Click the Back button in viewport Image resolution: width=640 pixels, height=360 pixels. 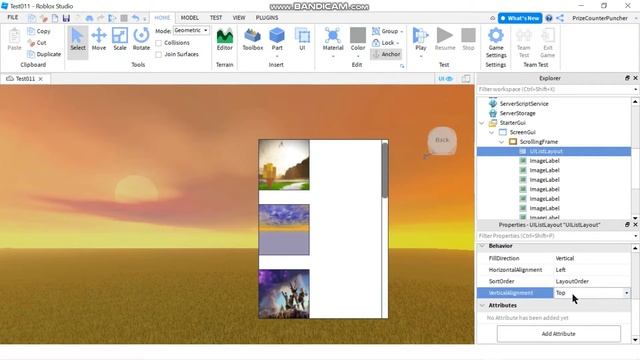(x=442, y=140)
